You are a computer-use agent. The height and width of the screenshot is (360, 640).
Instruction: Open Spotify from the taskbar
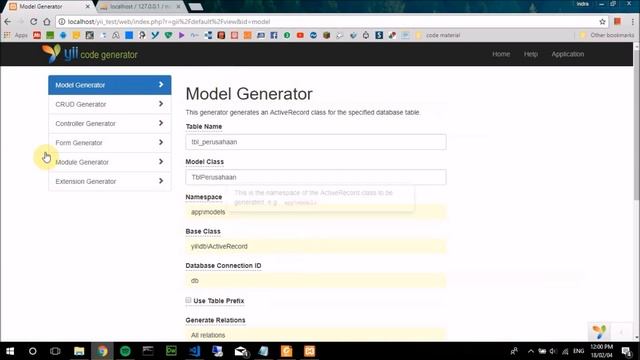click(x=125, y=351)
